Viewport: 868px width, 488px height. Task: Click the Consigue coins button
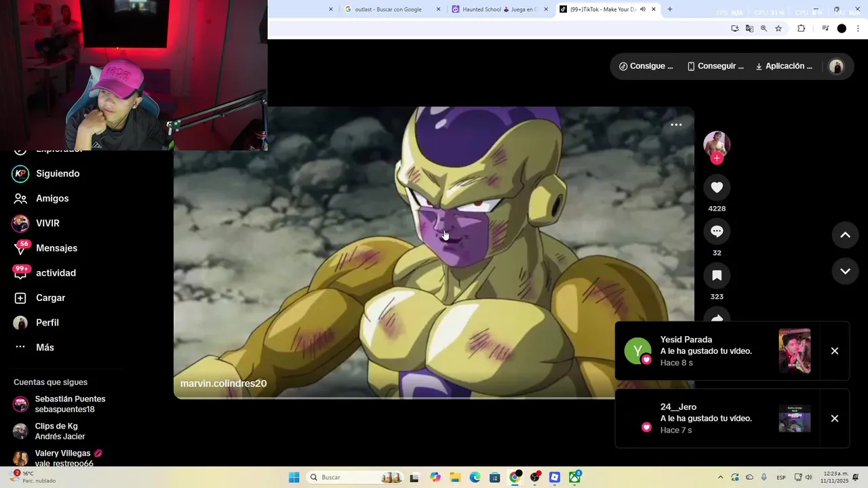pos(646,66)
